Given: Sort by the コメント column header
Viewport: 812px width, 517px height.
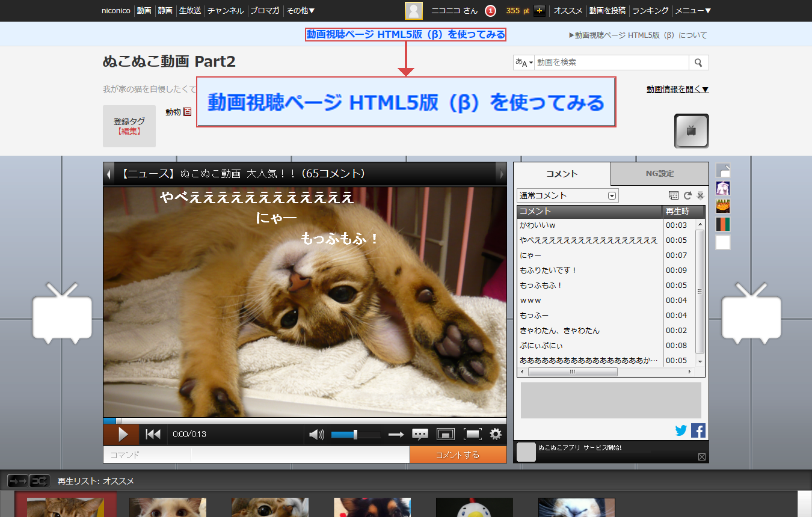Looking at the screenshot, I should [x=589, y=212].
